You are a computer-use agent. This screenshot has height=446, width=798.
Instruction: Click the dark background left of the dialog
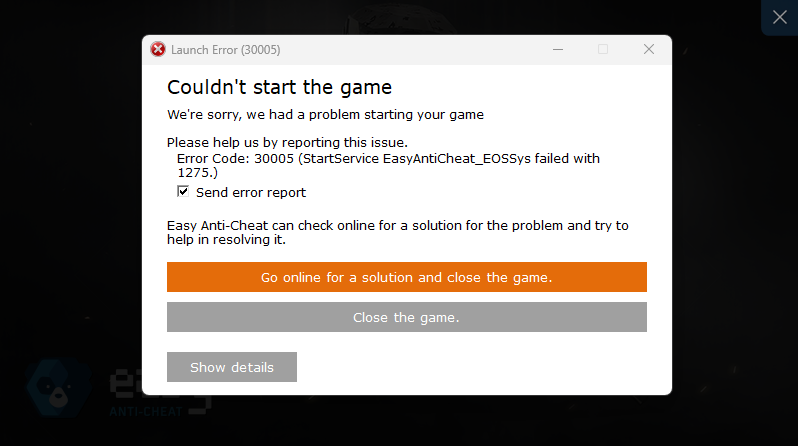point(70,200)
